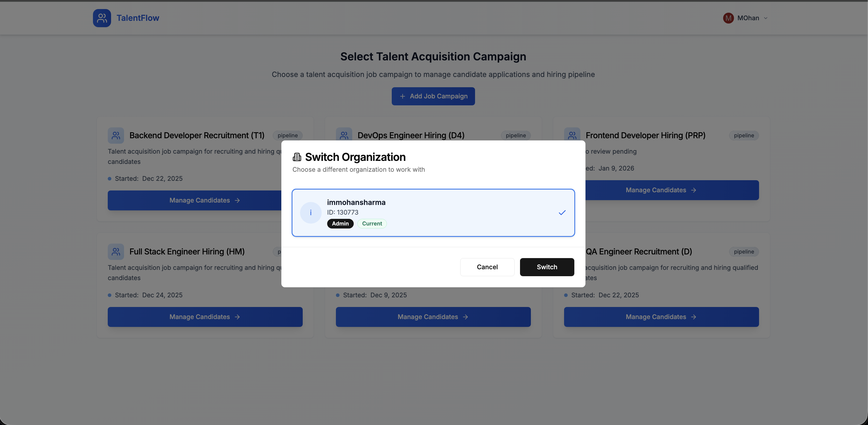Image resolution: width=868 pixels, height=425 pixels.
Task: Click the Current organization badge
Action: click(x=372, y=223)
